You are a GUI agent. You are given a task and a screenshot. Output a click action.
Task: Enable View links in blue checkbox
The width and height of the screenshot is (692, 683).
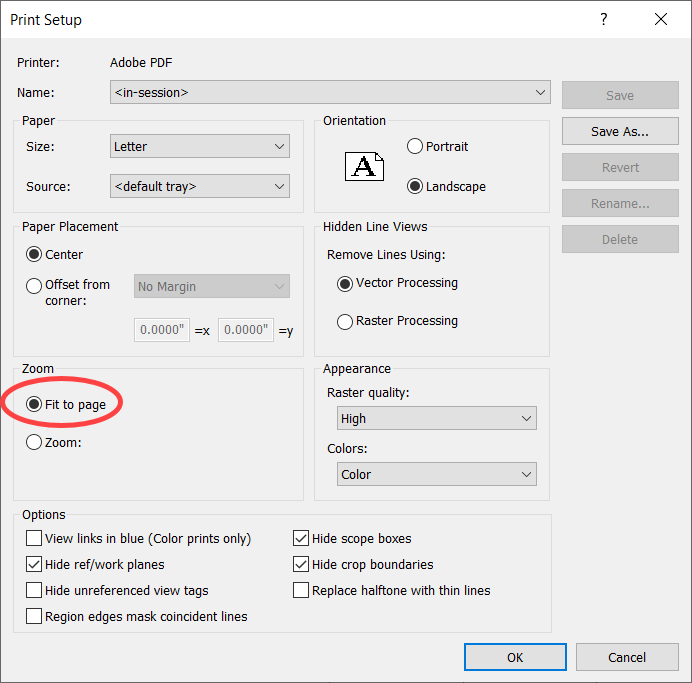pos(35,539)
